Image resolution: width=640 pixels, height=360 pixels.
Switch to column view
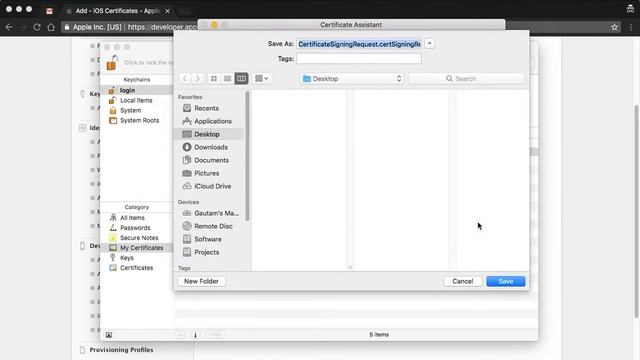pyautogui.click(x=241, y=78)
